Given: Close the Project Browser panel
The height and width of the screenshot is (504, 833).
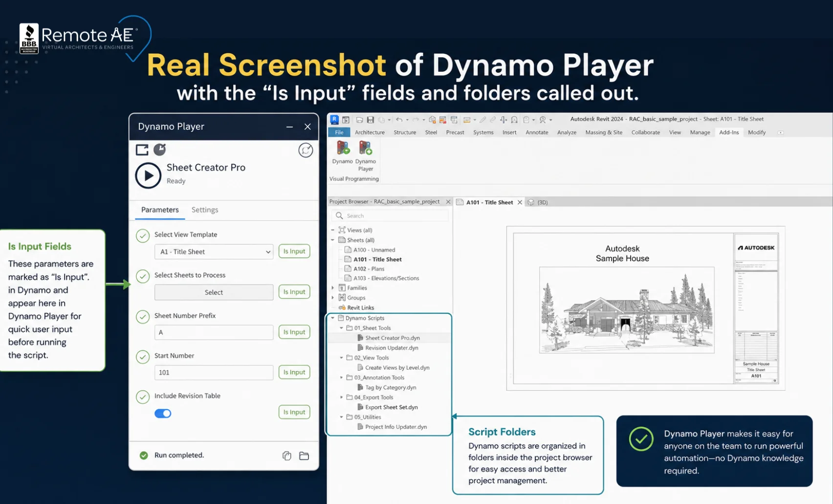Looking at the screenshot, I should pos(448,202).
